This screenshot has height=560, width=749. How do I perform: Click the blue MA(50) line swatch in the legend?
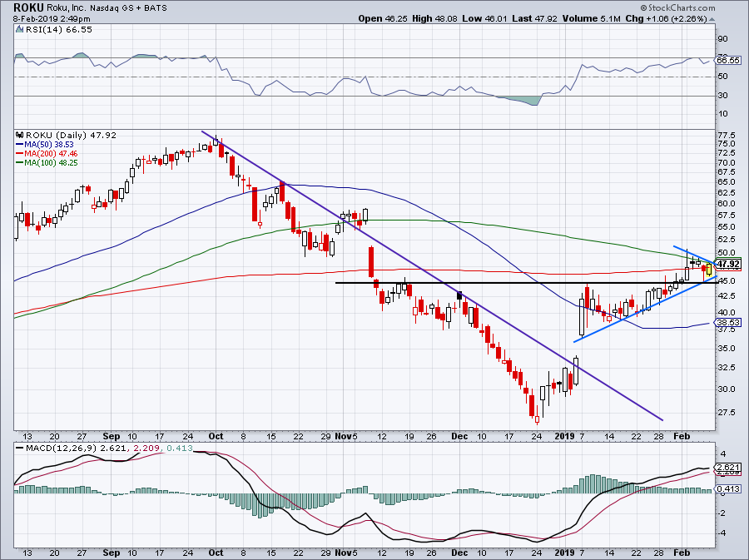(x=20, y=144)
